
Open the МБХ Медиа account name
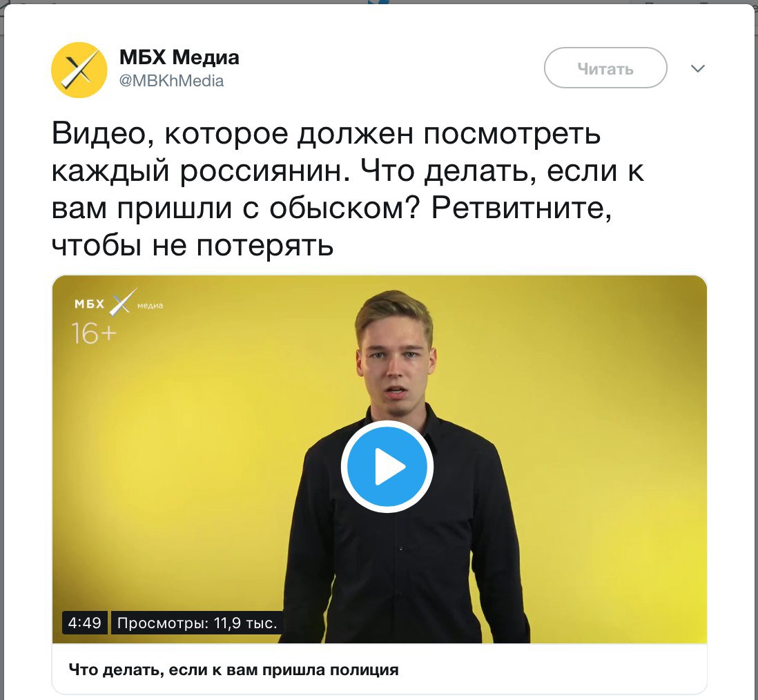click(x=179, y=57)
